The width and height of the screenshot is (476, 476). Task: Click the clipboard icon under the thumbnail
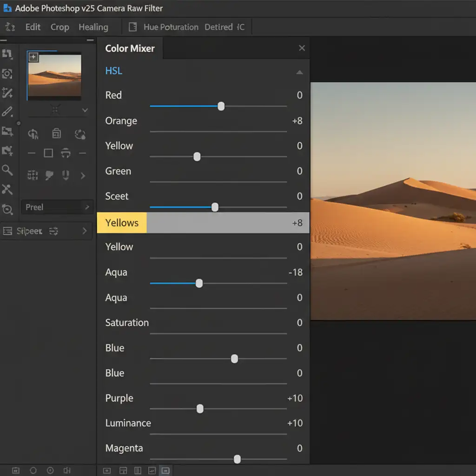(56, 134)
